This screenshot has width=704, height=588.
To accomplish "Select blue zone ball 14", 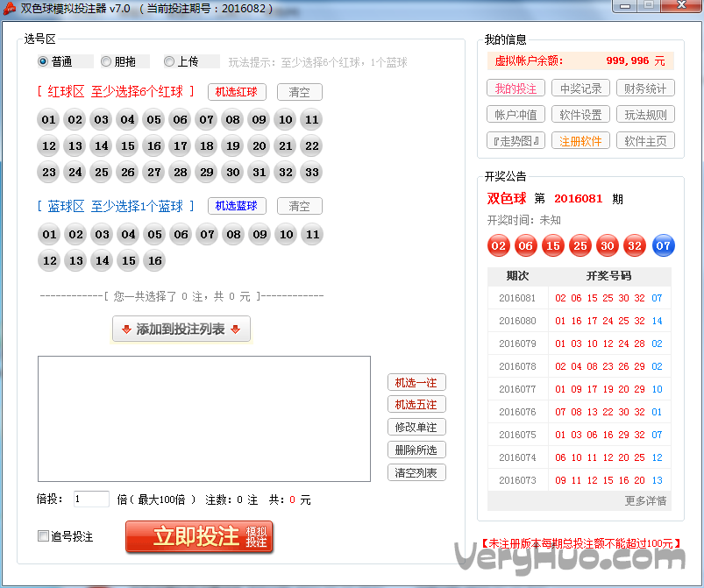I will (102, 261).
